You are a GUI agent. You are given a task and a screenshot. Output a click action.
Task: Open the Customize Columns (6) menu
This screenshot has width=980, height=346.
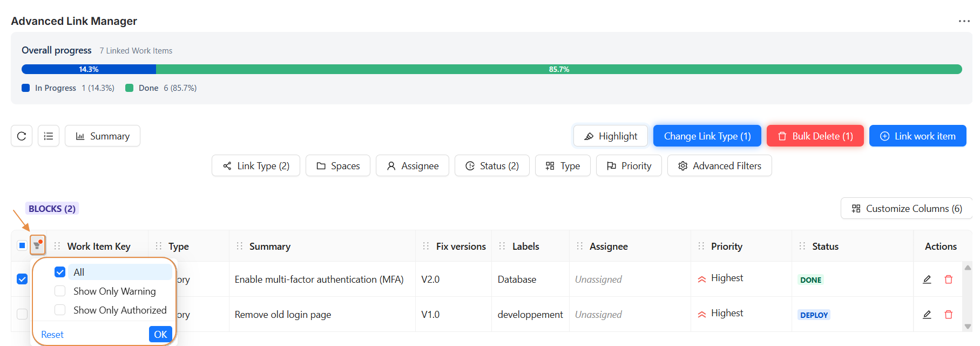click(907, 209)
